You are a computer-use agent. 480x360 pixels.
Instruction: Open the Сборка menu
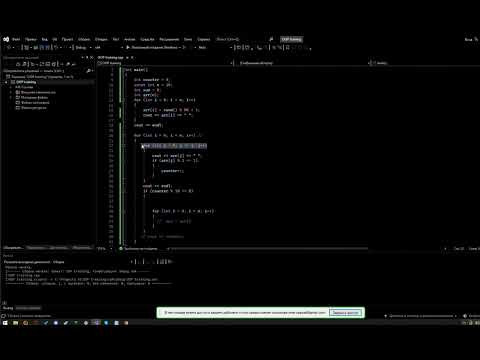click(x=84, y=39)
